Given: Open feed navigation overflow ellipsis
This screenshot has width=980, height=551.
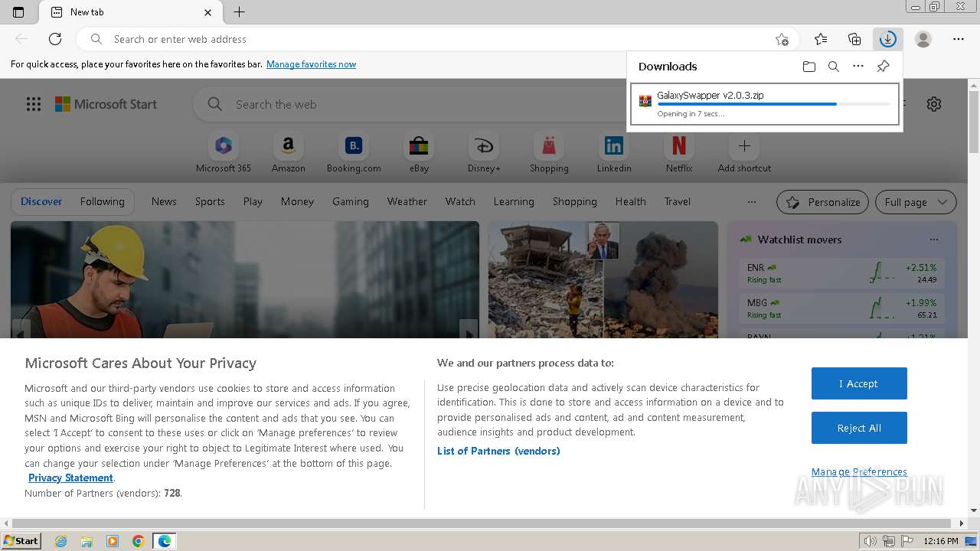Looking at the screenshot, I should [752, 202].
